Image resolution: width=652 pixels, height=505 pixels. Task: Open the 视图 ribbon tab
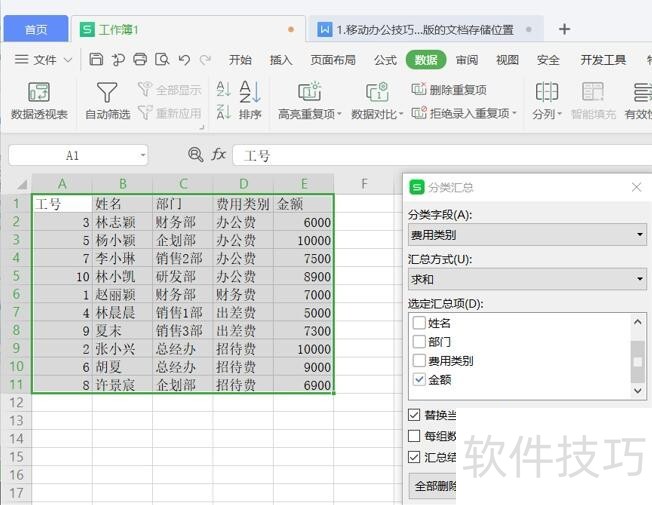pyautogui.click(x=507, y=60)
